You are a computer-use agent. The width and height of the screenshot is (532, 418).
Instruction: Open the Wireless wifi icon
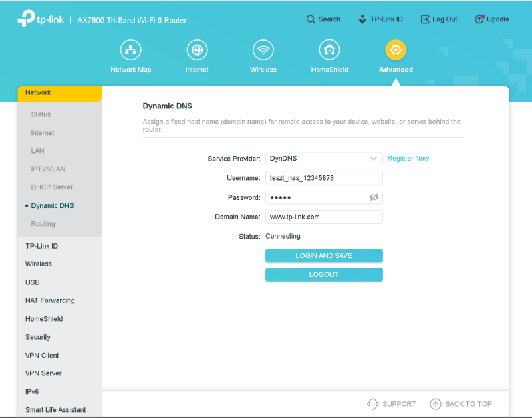pos(263,50)
